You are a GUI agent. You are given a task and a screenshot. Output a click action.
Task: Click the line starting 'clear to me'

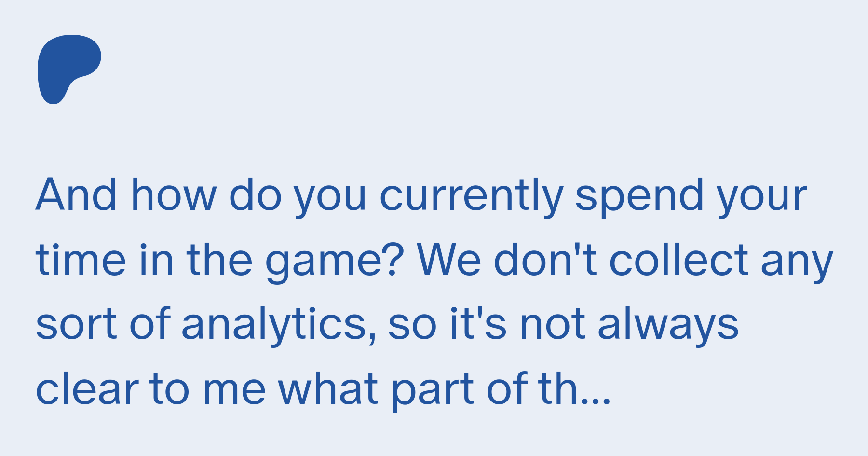click(x=323, y=389)
